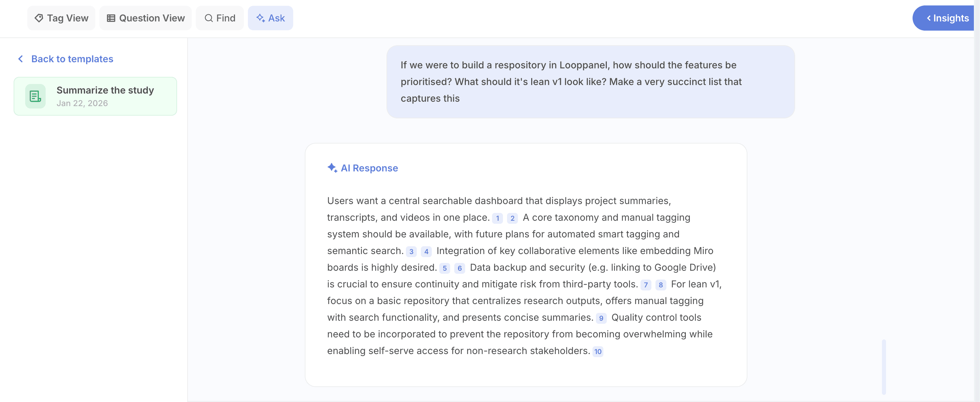Open citation reference 5
The image size is (980, 402).
[444, 268]
